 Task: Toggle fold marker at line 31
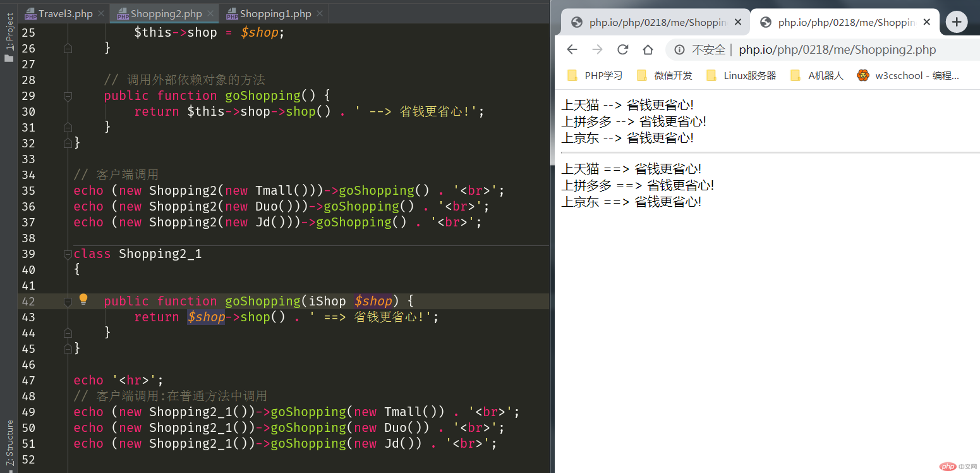tap(68, 127)
